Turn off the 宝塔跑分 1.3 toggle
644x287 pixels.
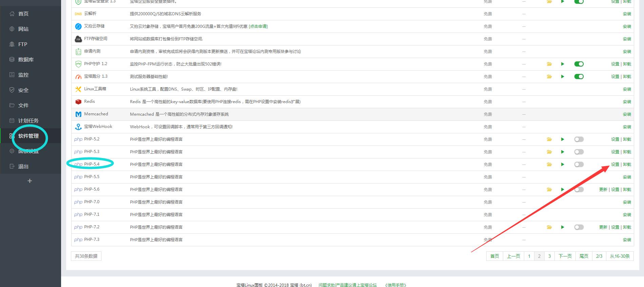click(x=579, y=77)
